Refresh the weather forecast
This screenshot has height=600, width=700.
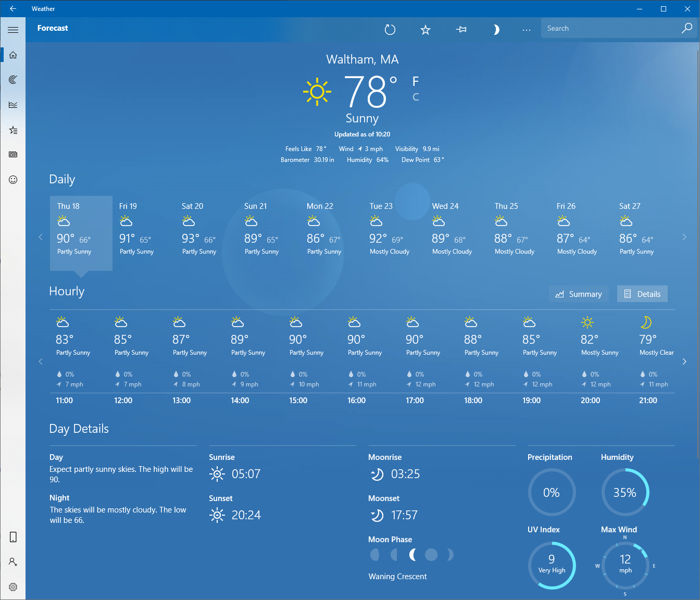[390, 30]
